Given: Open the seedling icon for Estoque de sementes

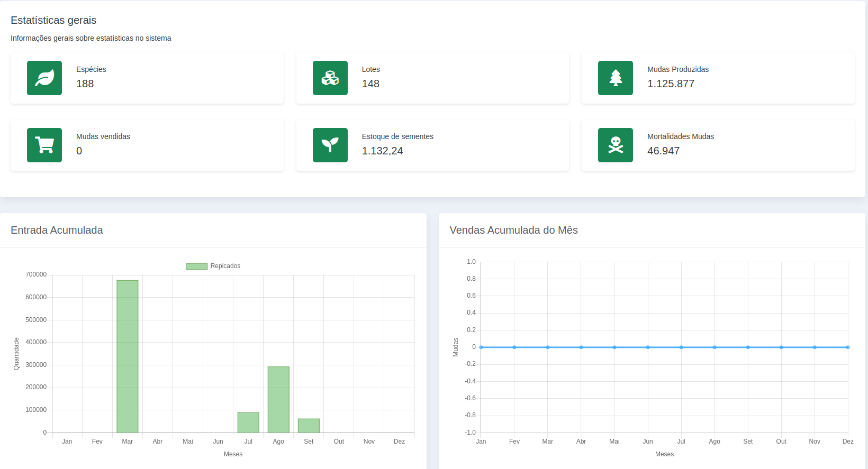Looking at the screenshot, I should (x=330, y=145).
